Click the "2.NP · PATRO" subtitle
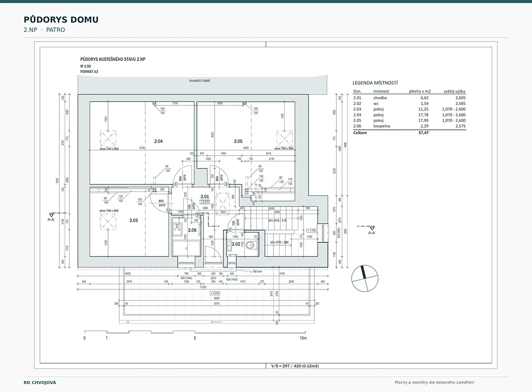 (x=44, y=30)
